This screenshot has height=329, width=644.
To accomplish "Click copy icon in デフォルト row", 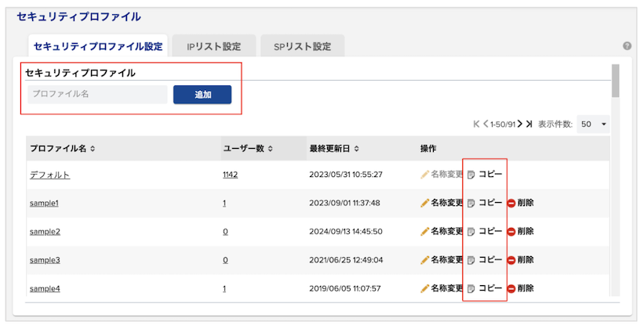I will tap(471, 175).
